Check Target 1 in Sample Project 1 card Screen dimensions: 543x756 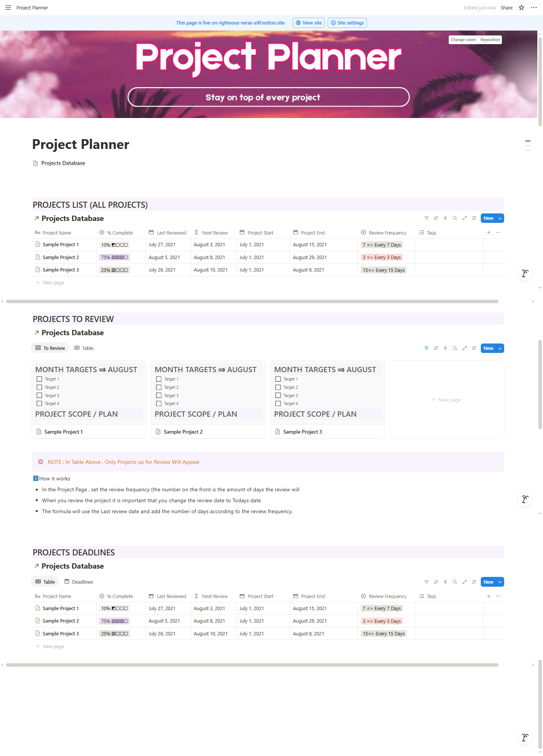click(39, 379)
